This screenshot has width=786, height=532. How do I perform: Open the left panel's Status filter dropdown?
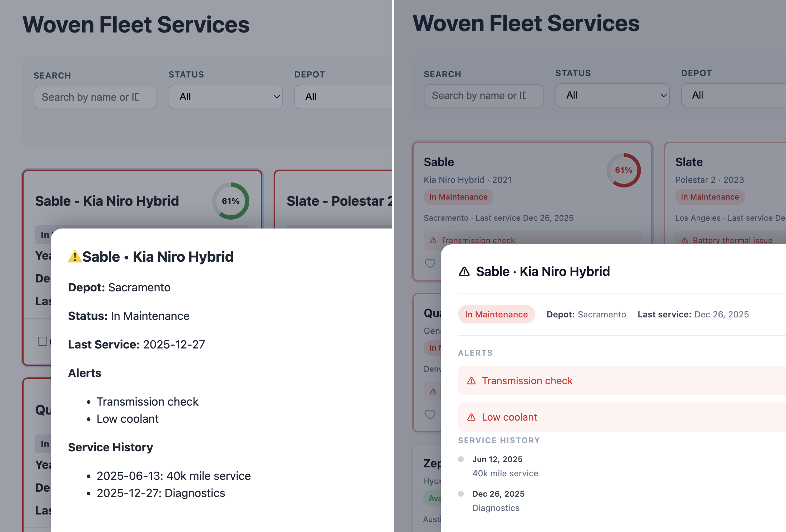pos(225,97)
